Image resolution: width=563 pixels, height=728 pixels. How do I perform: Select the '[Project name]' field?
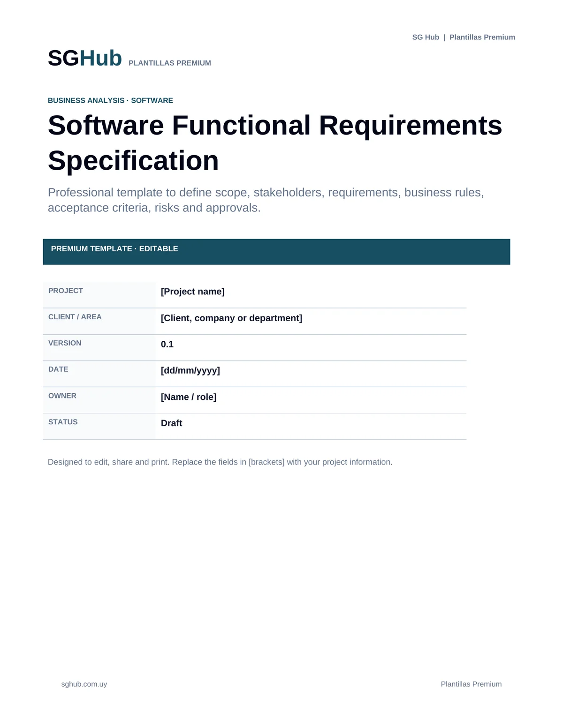[193, 292]
